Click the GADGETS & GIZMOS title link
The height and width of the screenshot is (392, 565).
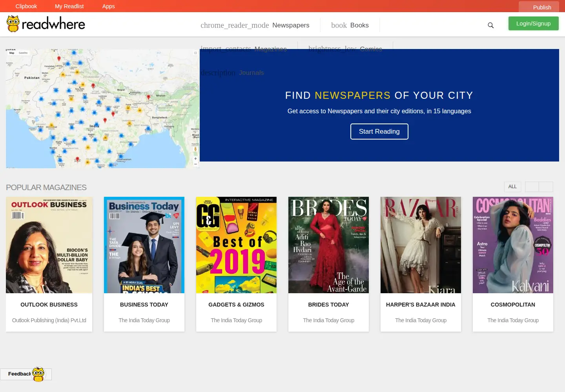tap(236, 305)
